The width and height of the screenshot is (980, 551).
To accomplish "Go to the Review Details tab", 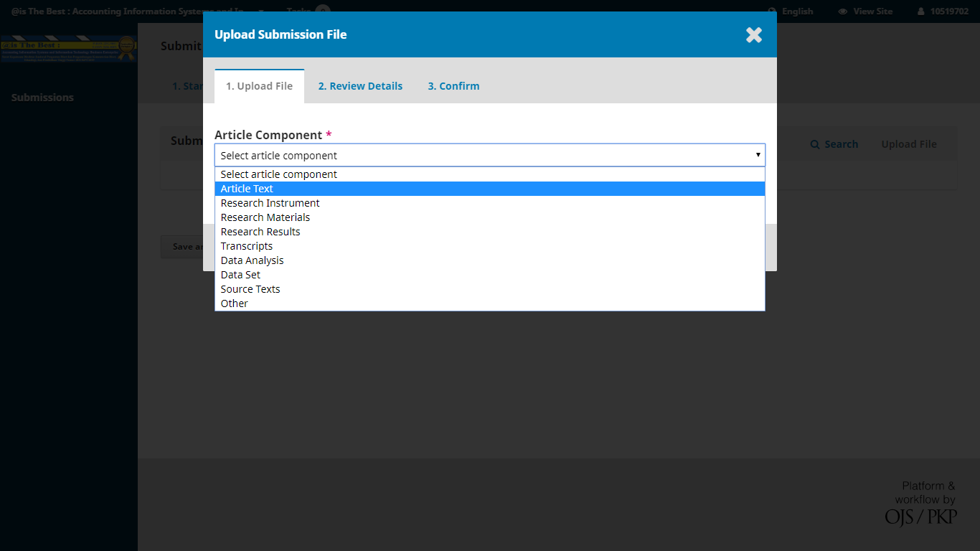I will [x=360, y=86].
